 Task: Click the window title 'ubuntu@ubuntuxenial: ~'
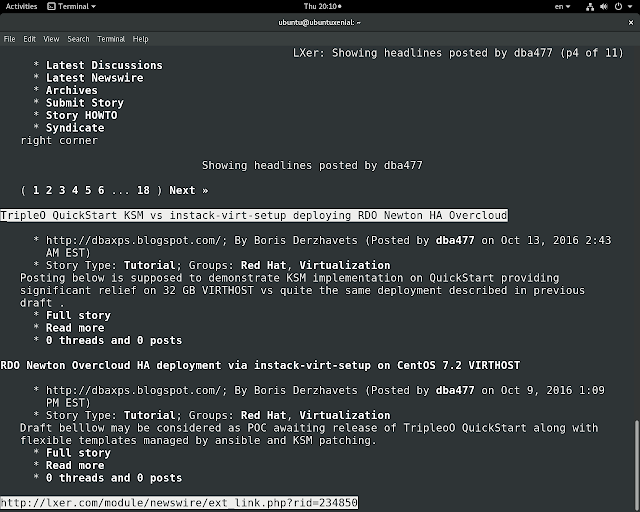point(320,22)
